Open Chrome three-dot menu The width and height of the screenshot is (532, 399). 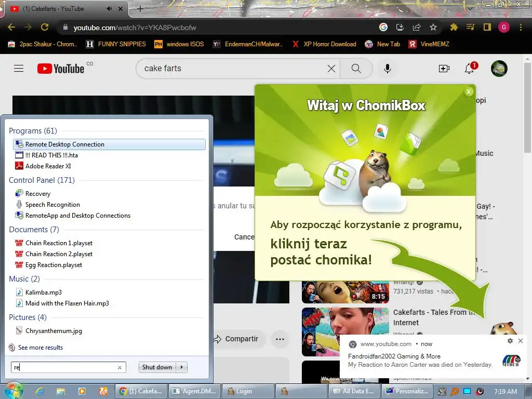click(x=521, y=28)
